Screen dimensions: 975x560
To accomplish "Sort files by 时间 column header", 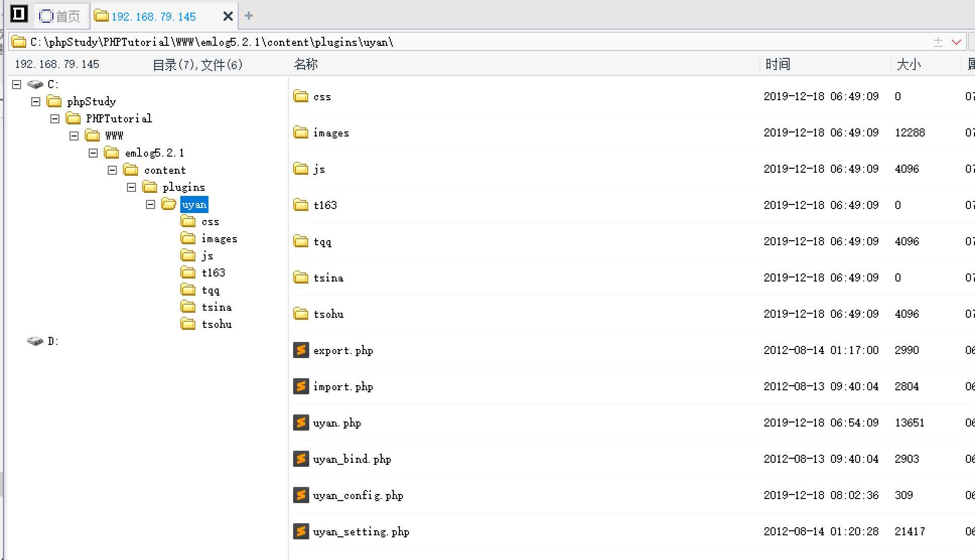I will 778,64.
